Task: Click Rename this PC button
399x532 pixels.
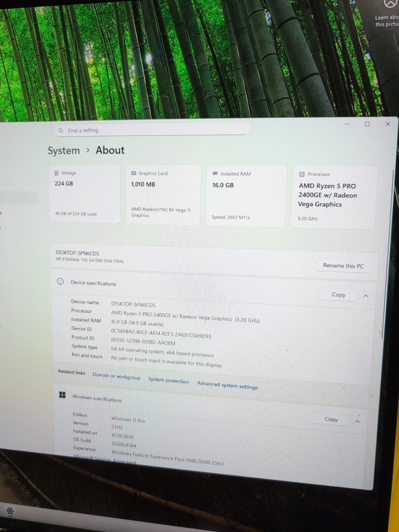Action: (343, 266)
